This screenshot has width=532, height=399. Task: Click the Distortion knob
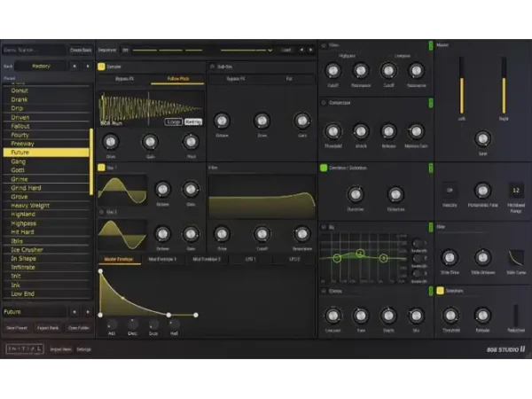tap(395, 194)
